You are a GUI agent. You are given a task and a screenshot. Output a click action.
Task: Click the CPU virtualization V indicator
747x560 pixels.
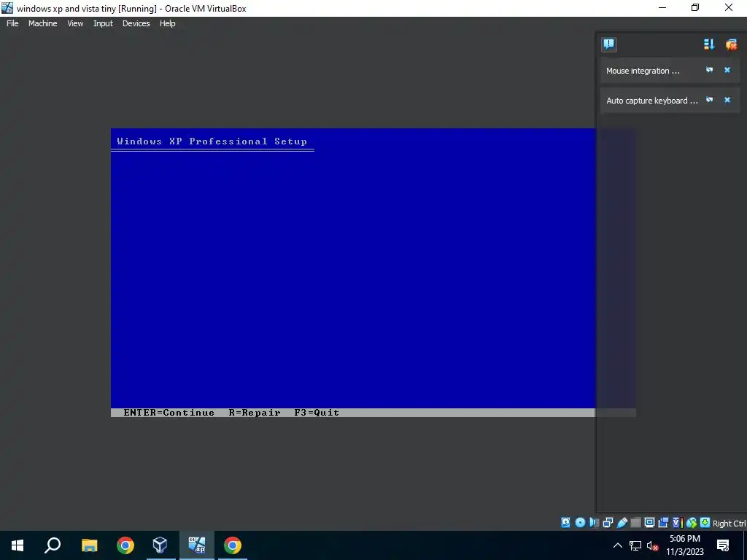coord(678,522)
